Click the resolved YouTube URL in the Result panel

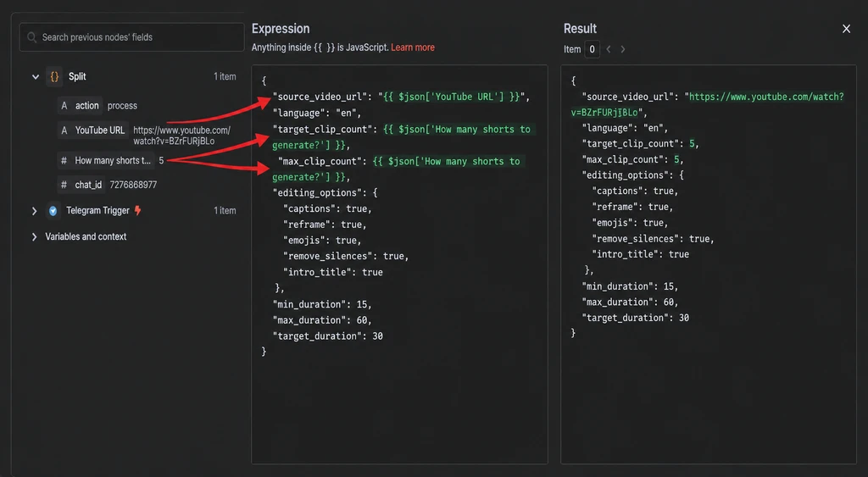708,104
